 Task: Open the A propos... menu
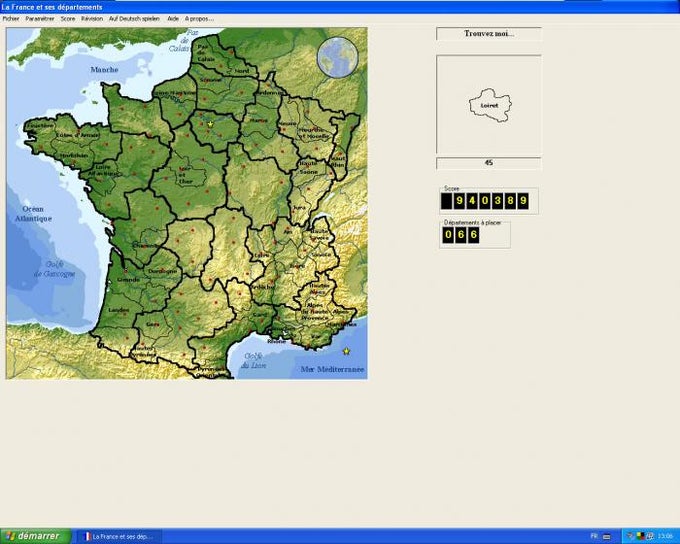[x=199, y=19]
